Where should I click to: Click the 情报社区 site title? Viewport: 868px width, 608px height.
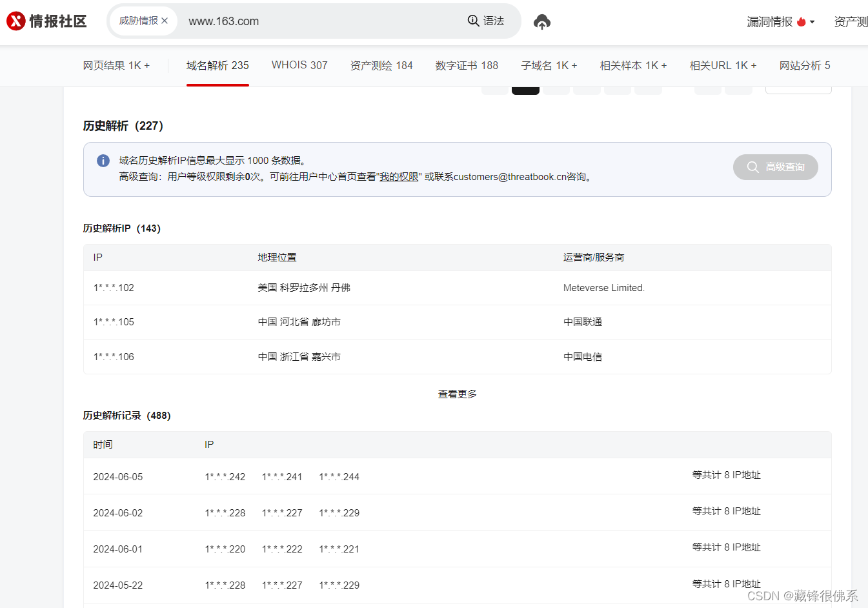point(57,21)
